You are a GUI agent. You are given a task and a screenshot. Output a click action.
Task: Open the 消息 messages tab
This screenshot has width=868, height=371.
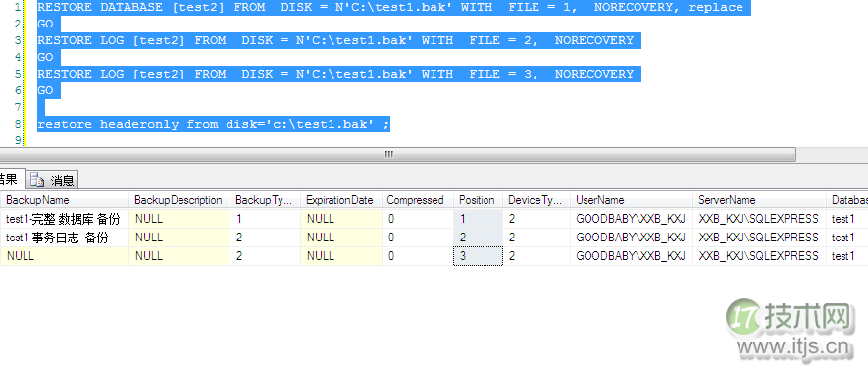coord(52,180)
